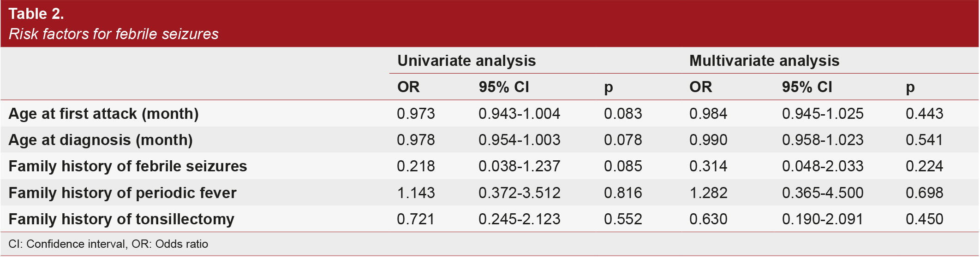
Task: Select the confidence interval cell 0.048-2.033
Action: pos(822,166)
